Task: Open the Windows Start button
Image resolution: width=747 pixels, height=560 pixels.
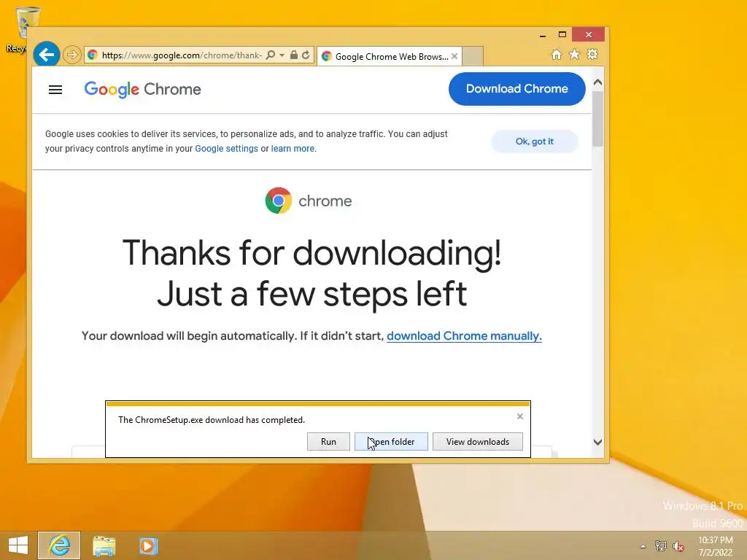Action: point(18,545)
